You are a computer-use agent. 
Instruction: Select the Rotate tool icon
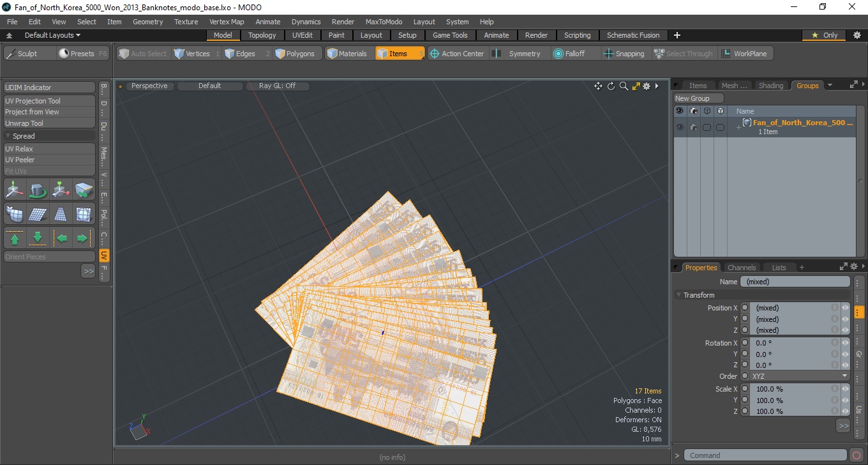click(x=38, y=190)
